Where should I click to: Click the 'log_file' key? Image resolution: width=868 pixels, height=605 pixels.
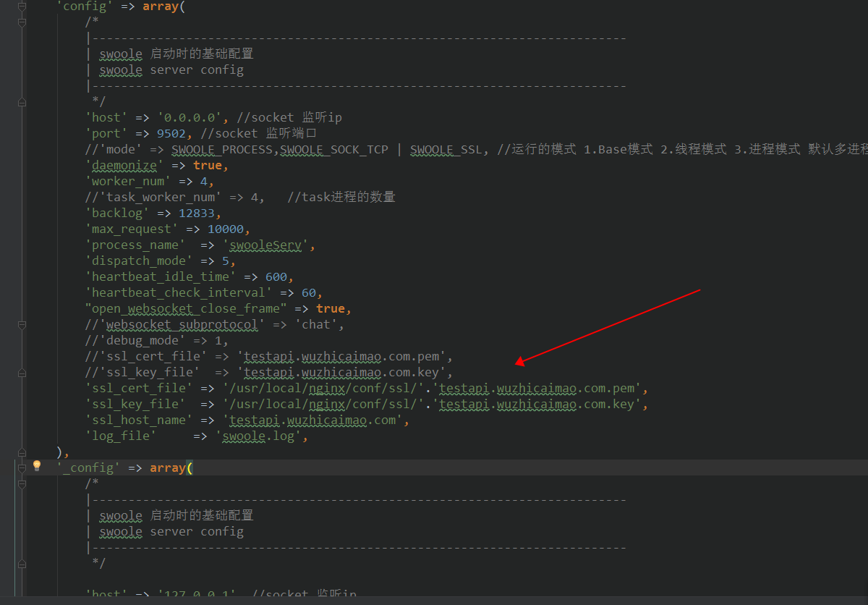click(x=121, y=436)
